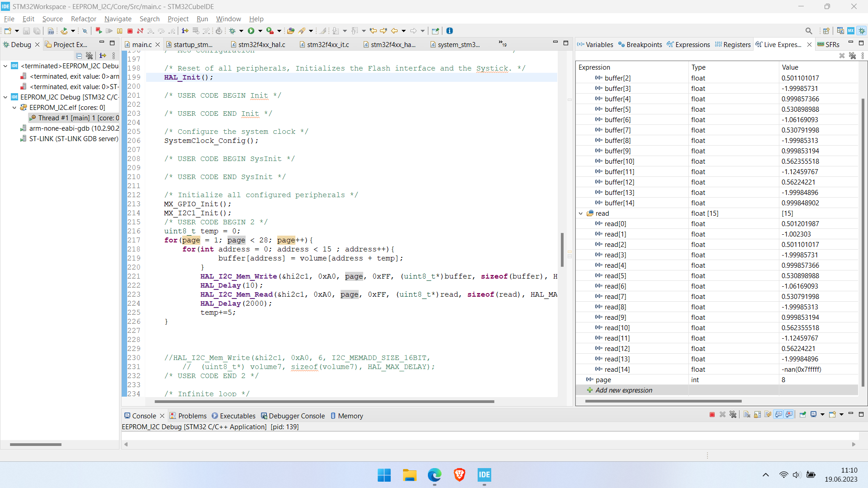
Task: Switch to the Debugger Console tab
Action: pos(293,416)
